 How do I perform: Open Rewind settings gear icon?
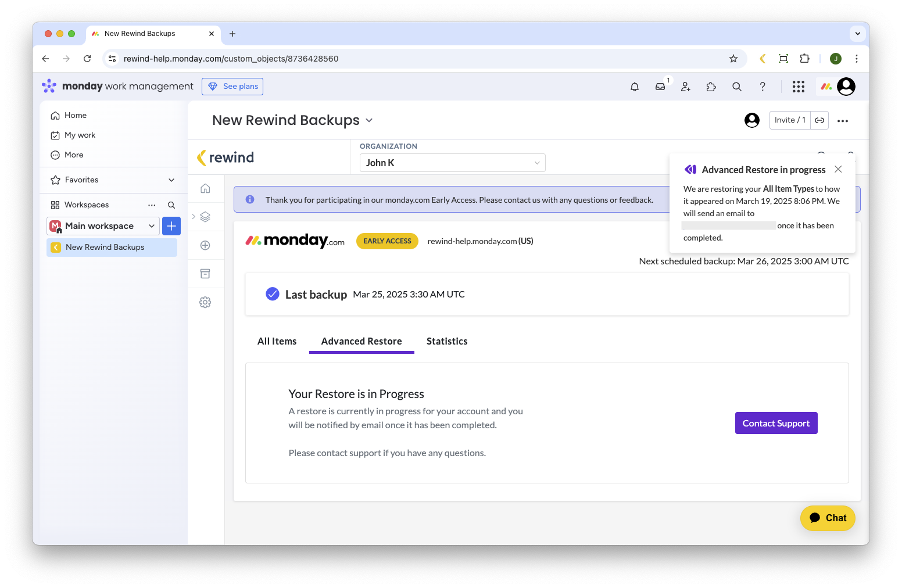click(205, 302)
